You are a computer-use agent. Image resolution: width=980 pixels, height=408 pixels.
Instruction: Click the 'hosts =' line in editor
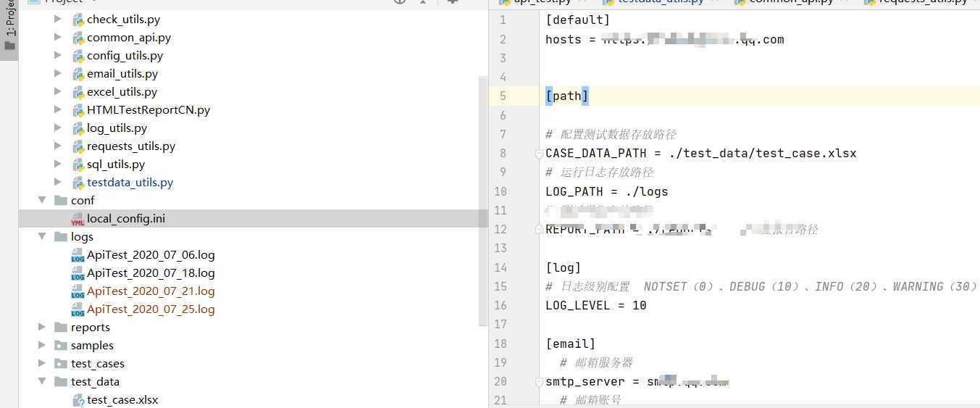pyautogui.click(x=665, y=39)
